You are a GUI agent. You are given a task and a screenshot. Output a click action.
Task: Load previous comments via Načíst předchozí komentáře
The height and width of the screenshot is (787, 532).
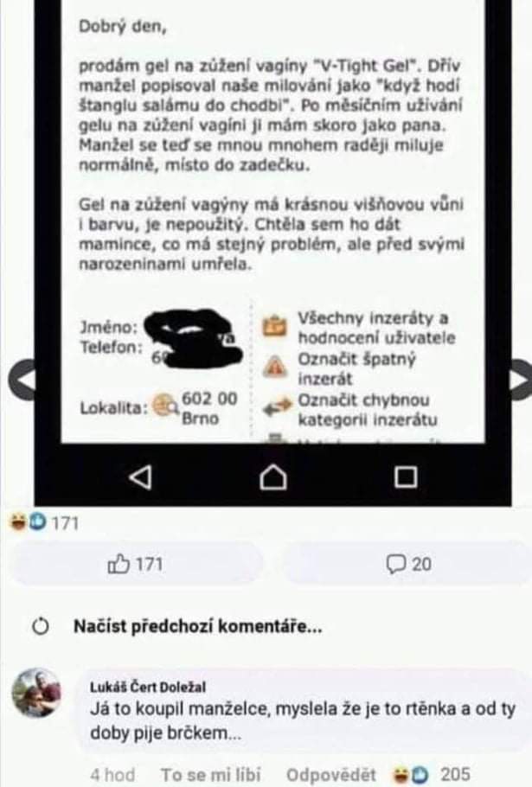click(x=198, y=626)
